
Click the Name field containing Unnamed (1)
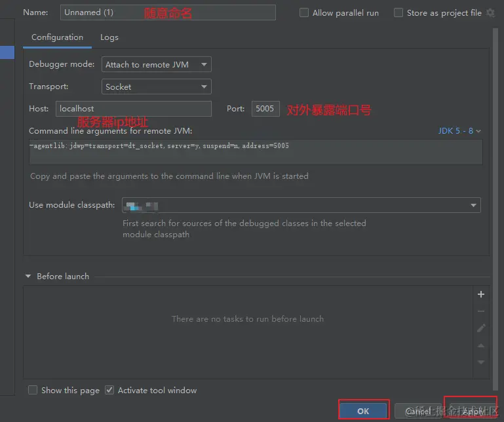point(168,12)
